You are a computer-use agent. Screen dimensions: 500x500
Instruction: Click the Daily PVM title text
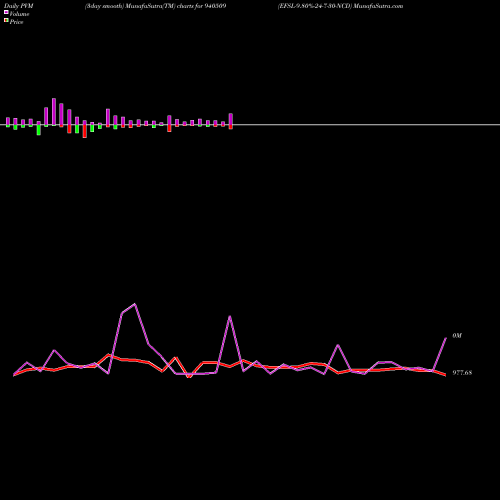[x=19, y=6]
